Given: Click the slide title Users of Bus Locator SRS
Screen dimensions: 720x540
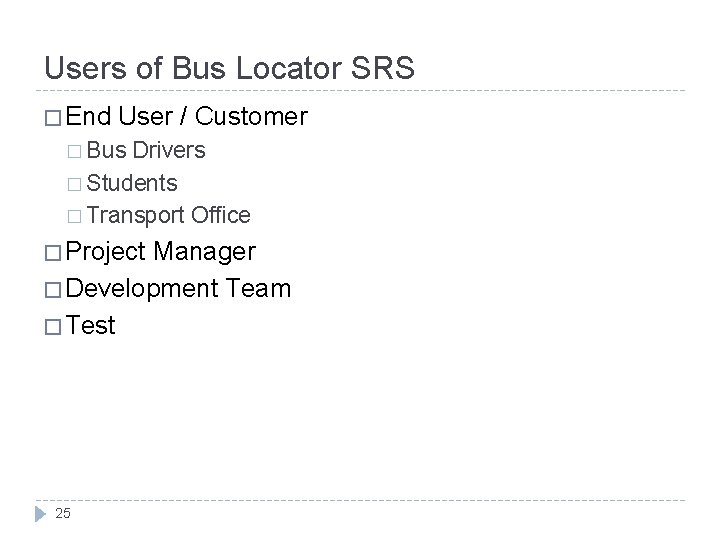Looking at the screenshot, I should click(229, 68).
